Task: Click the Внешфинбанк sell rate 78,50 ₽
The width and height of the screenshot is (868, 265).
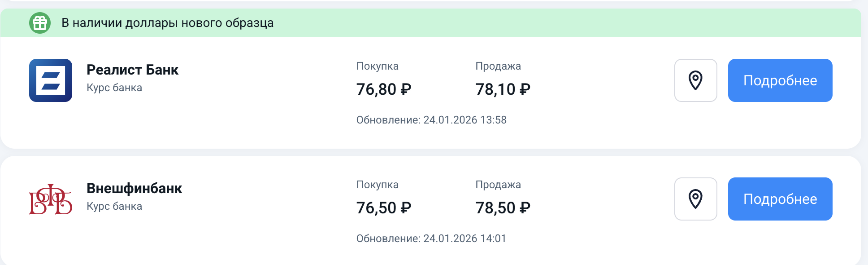Action: point(503,208)
